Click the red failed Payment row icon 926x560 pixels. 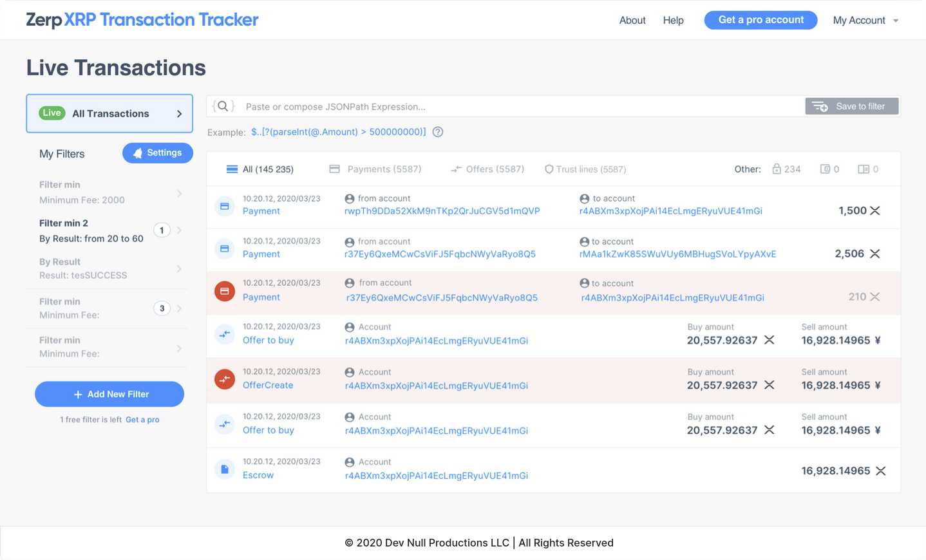[225, 291]
